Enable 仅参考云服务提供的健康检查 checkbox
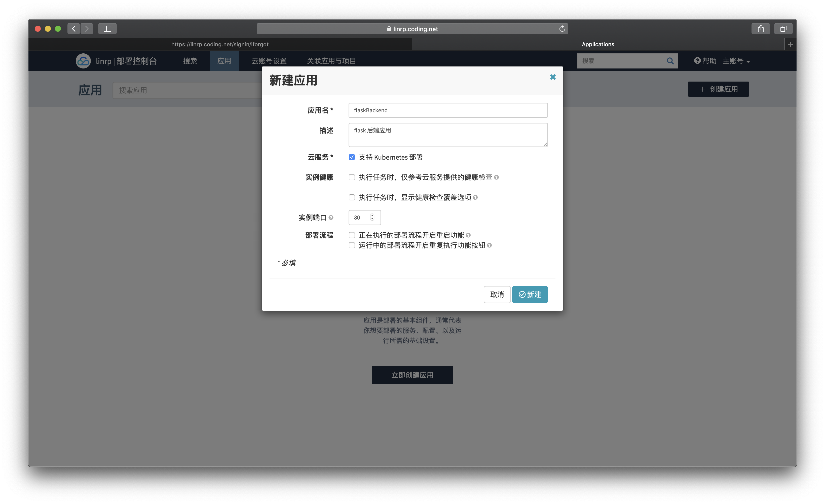This screenshot has width=825, height=504. (x=352, y=177)
